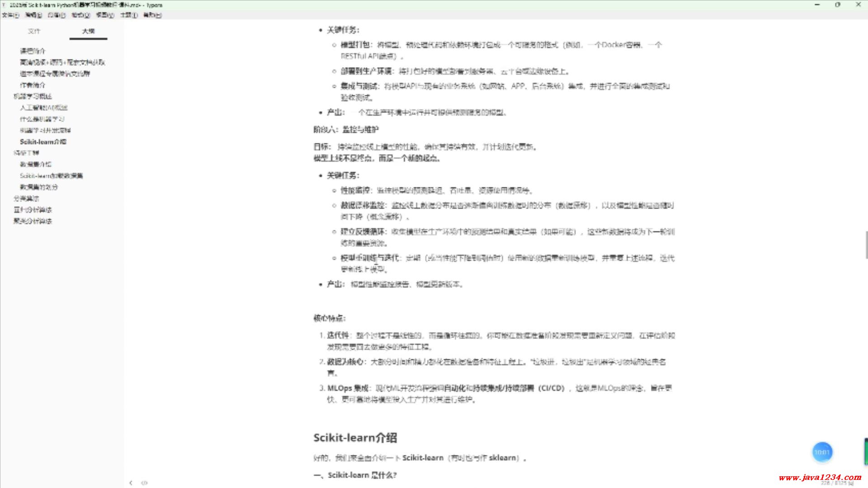Click the www.java1234.com watermark link
The image size is (868, 488).
click(x=820, y=477)
